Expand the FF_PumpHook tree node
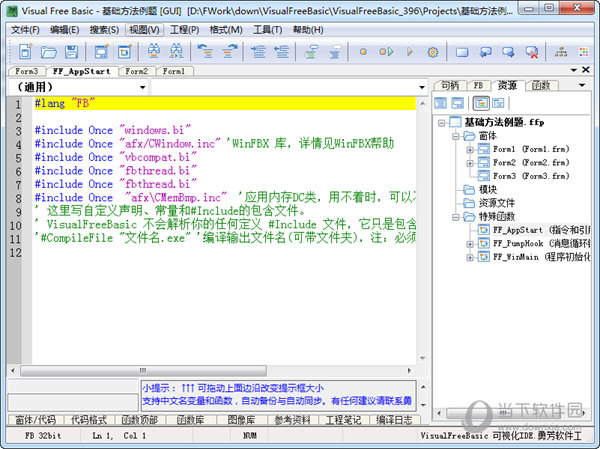This screenshot has width=600, height=449. pos(470,244)
